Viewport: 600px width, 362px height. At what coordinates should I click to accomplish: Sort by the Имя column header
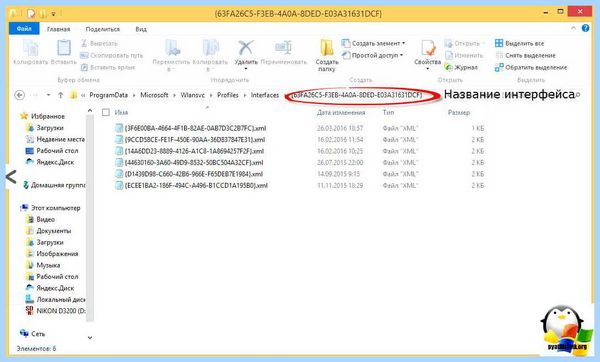click(x=121, y=113)
